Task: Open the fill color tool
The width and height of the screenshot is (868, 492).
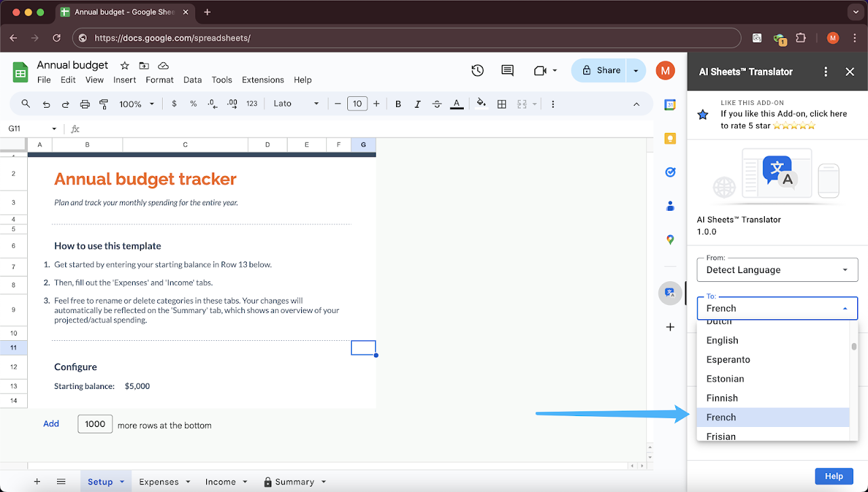Action: pos(481,104)
